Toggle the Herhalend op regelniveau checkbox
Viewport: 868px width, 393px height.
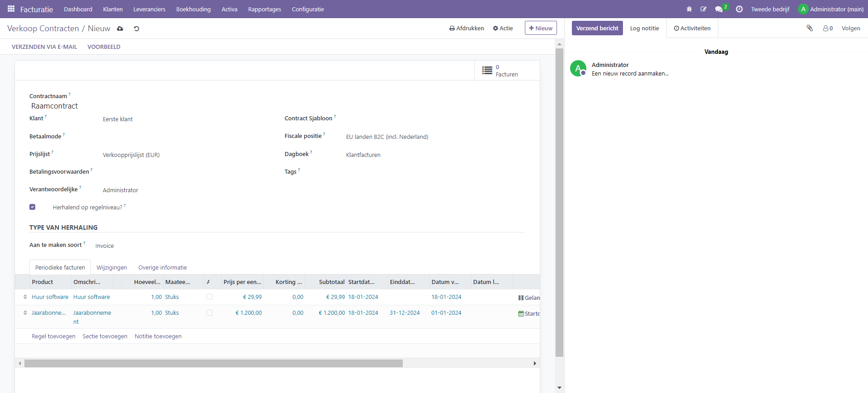click(33, 207)
